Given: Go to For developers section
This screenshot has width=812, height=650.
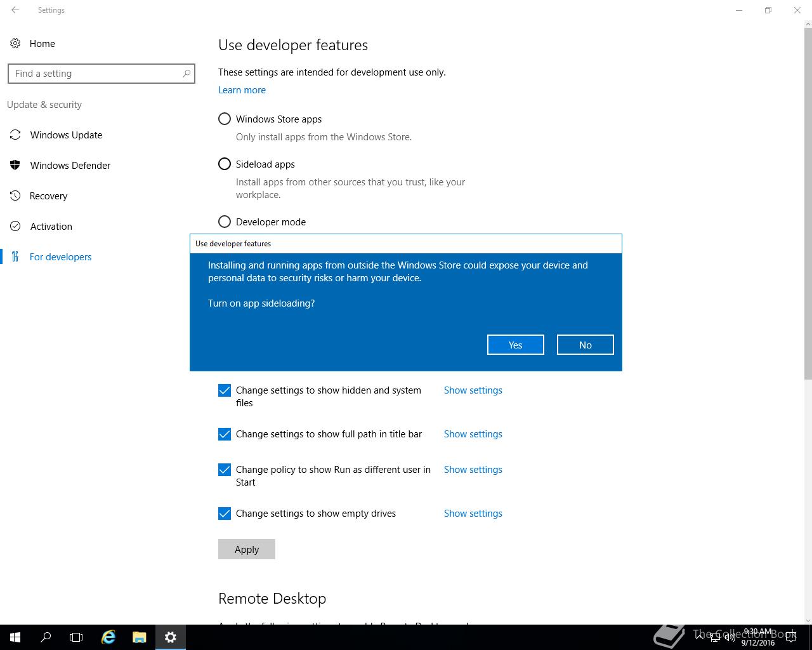Looking at the screenshot, I should (60, 257).
